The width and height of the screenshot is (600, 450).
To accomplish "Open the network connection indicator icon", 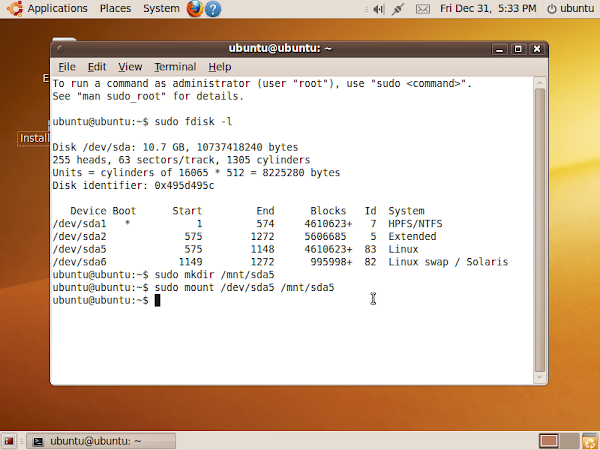I will pos(398,9).
